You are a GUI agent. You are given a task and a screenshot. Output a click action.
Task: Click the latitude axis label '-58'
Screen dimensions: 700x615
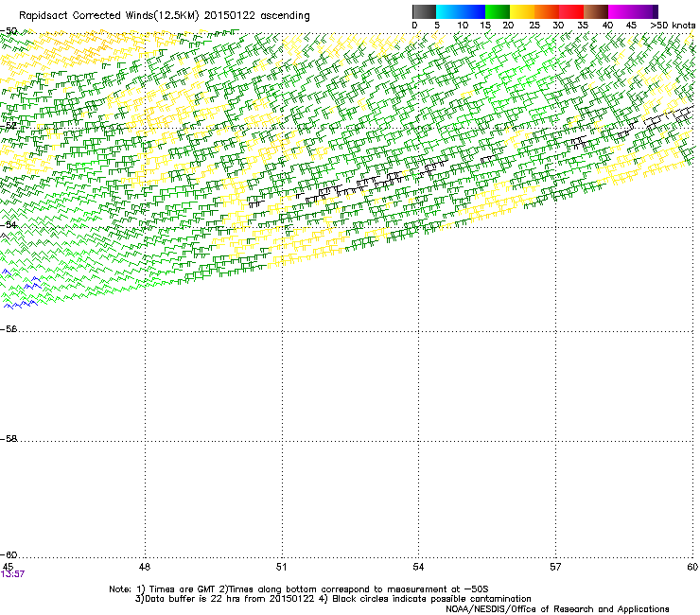click(9, 439)
